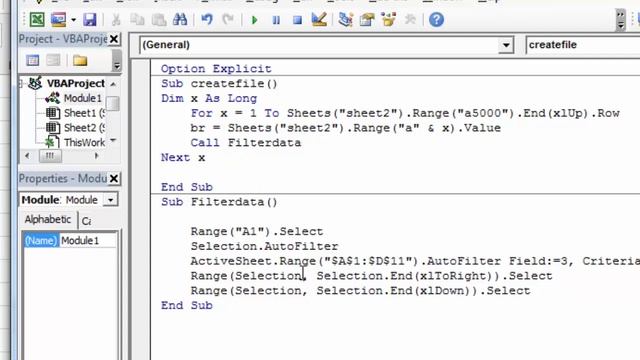Click the Break pause button
Image resolution: width=640 pixels, height=360 pixels.
pos(276,20)
